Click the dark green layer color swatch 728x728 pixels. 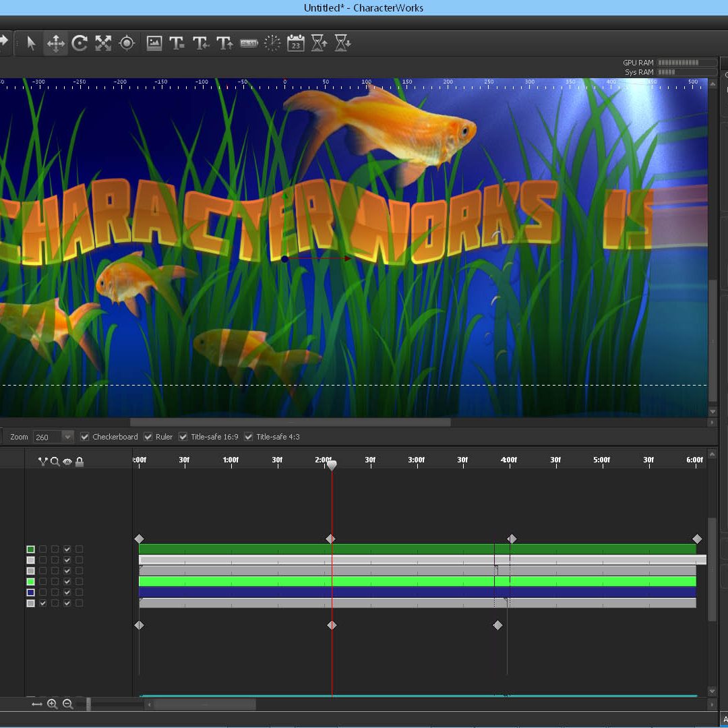coord(30,549)
